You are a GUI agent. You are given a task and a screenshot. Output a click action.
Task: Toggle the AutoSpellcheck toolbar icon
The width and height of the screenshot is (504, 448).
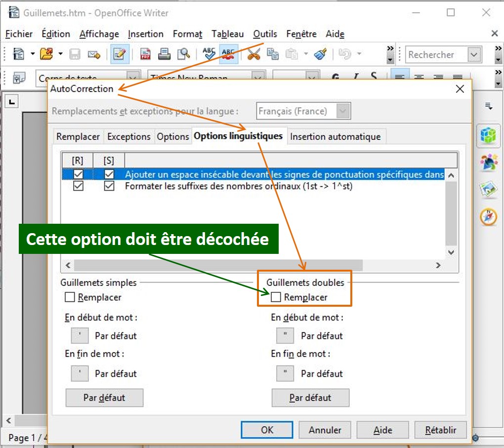coord(228,54)
